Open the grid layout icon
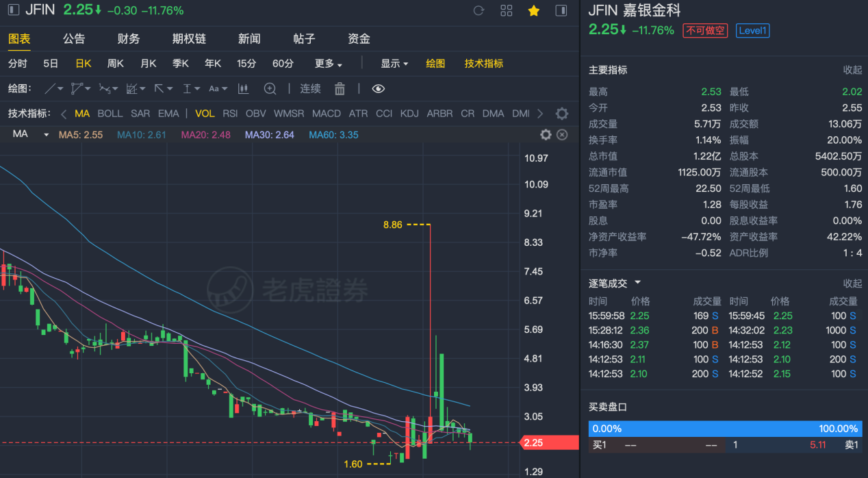 click(507, 10)
